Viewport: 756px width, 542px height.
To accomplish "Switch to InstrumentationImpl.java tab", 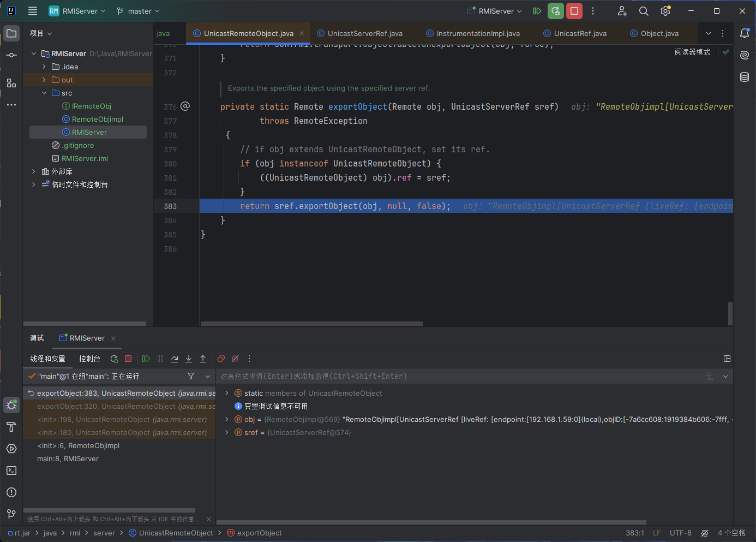I will (473, 33).
